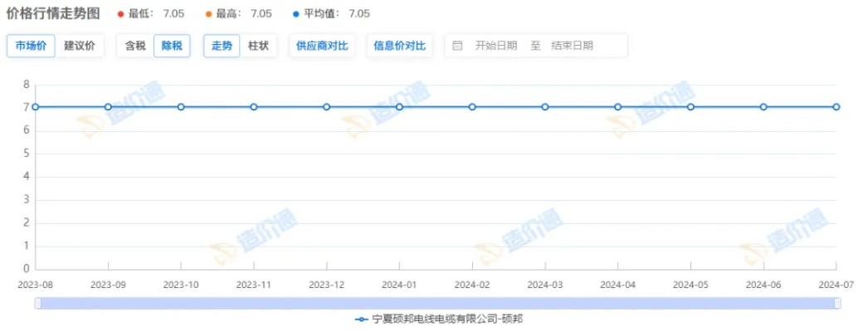The image size is (868, 332).
Task: Click the calendar icon in date range
Action: [x=457, y=46]
